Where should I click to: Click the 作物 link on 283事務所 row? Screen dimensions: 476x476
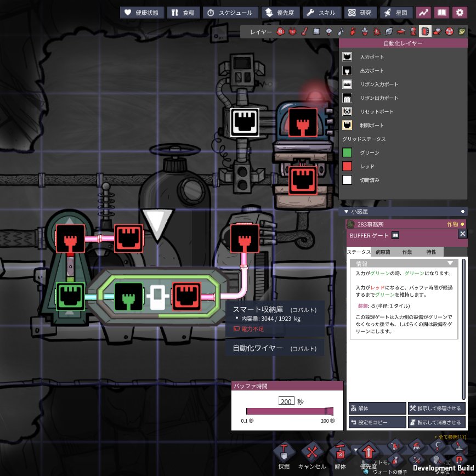click(452, 224)
